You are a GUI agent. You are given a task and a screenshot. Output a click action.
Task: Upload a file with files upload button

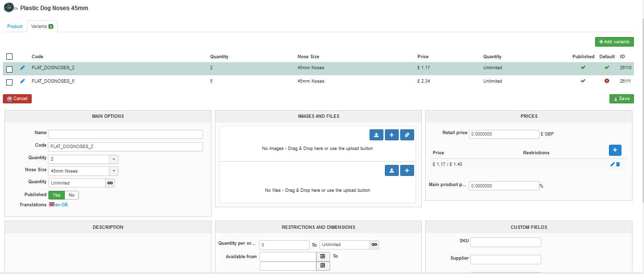click(x=392, y=170)
